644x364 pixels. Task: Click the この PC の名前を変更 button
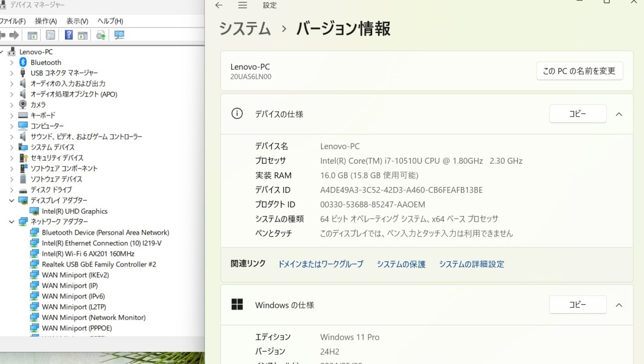[x=580, y=71]
